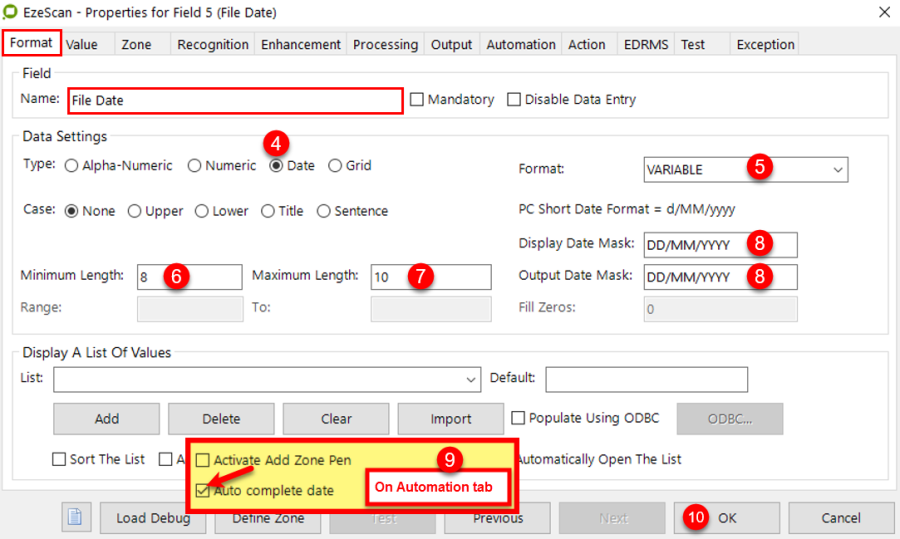Select the Date type radio button
This screenshot has width=900, height=539.
pyautogui.click(x=277, y=166)
